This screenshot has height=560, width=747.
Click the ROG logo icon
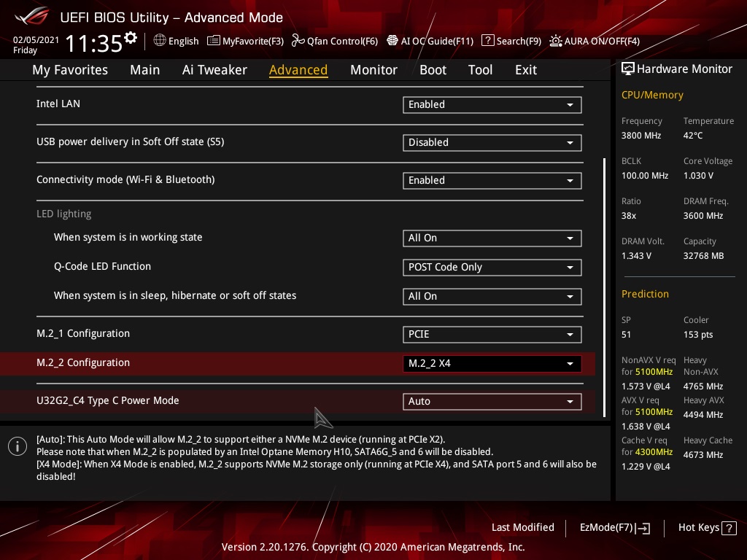[x=31, y=17]
